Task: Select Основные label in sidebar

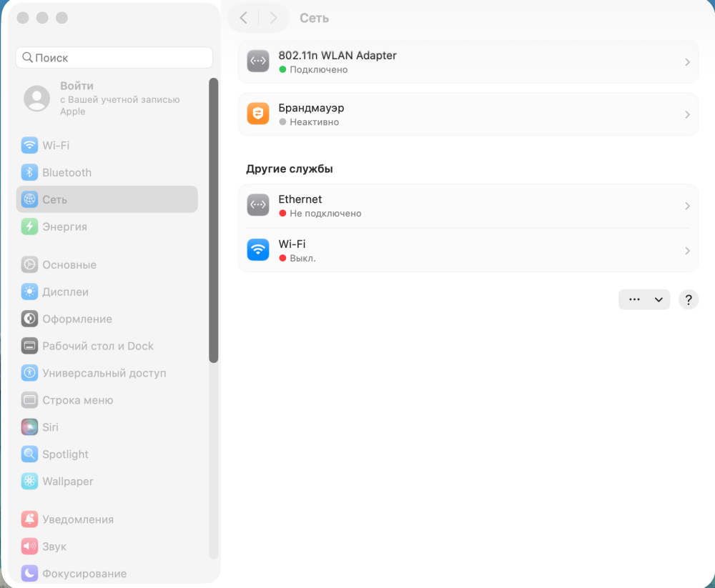Action: [x=69, y=265]
